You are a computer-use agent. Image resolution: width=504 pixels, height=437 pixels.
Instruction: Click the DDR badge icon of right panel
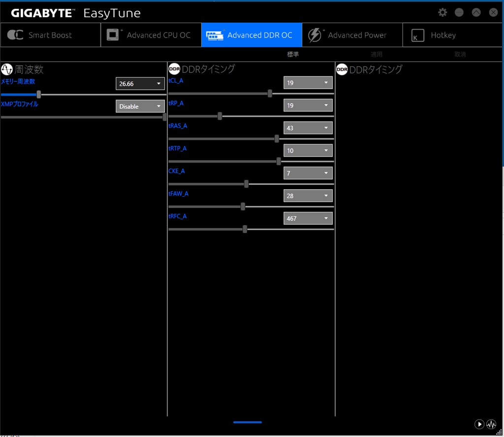(342, 69)
